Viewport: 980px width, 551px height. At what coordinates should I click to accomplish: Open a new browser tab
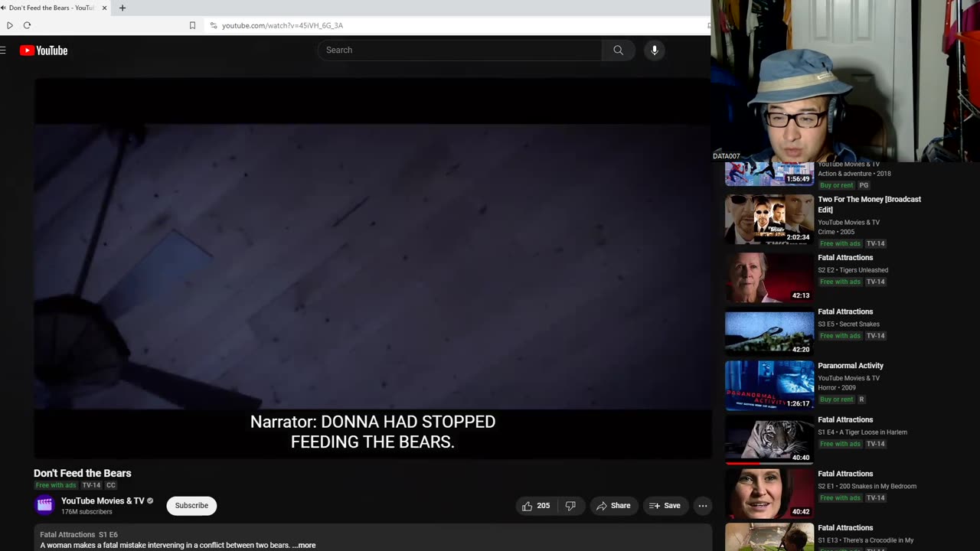click(x=122, y=8)
